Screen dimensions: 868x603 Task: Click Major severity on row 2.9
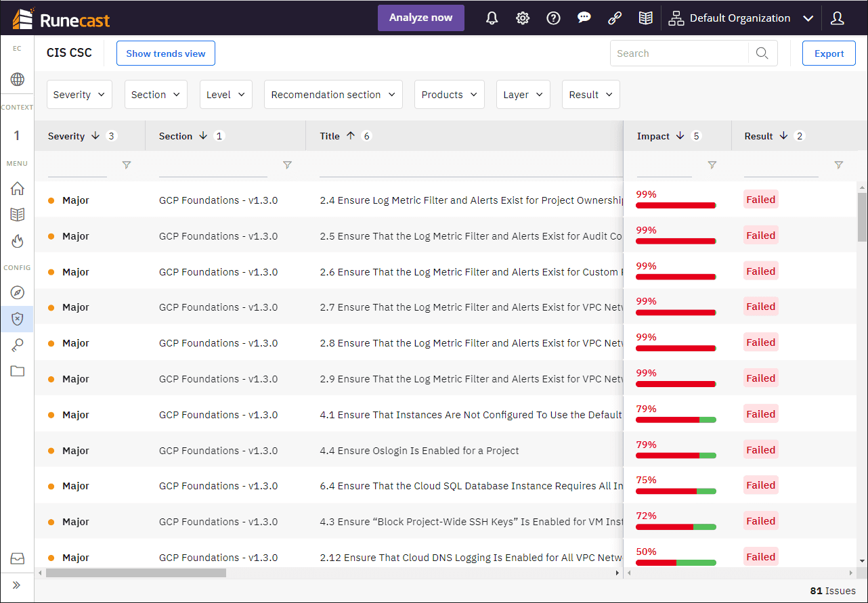(75, 379)
